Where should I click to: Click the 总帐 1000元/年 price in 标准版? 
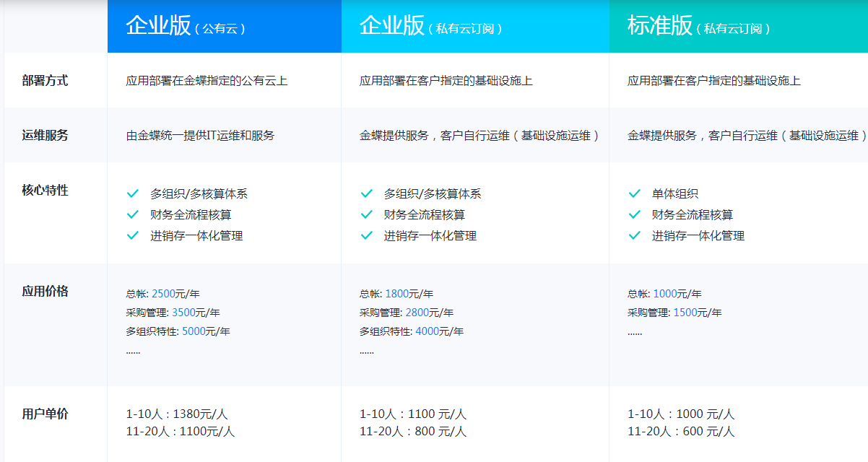click(665, 294)
